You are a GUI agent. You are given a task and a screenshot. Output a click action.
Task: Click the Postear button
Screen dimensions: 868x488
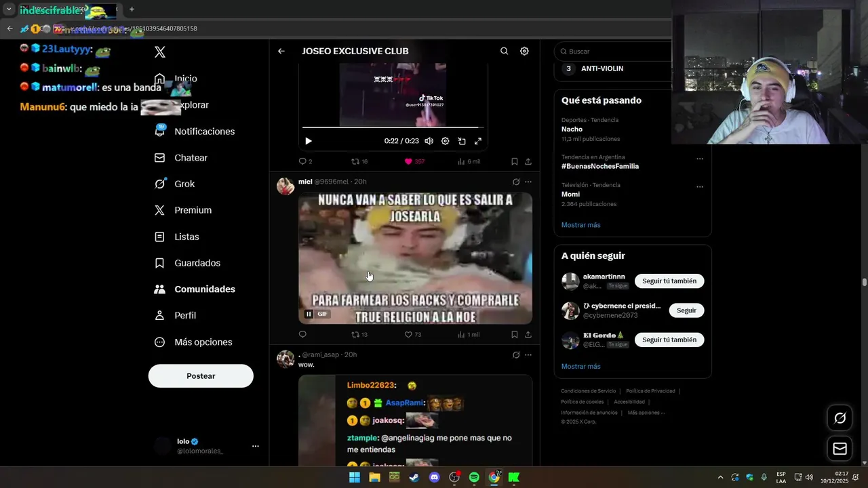point(201,376)
